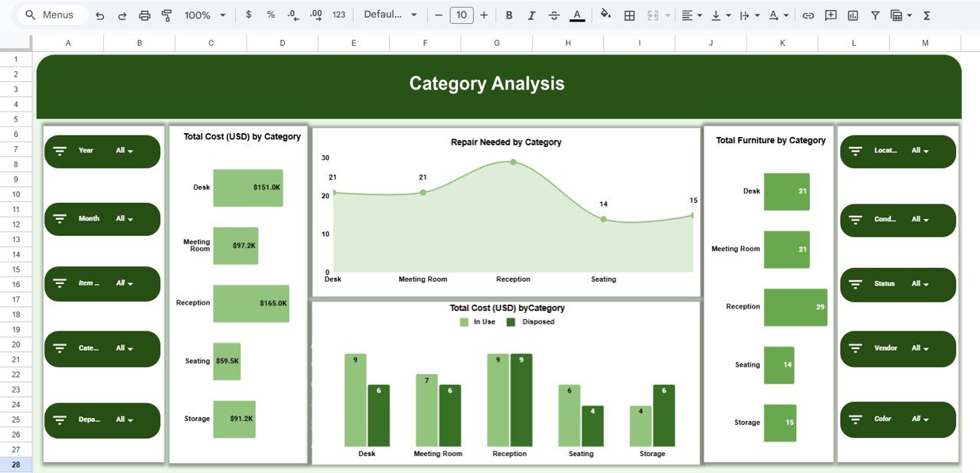The width and height of the screenshot is (980, 473).
Task: Insert a chart
Action: (x=853, y=14)
